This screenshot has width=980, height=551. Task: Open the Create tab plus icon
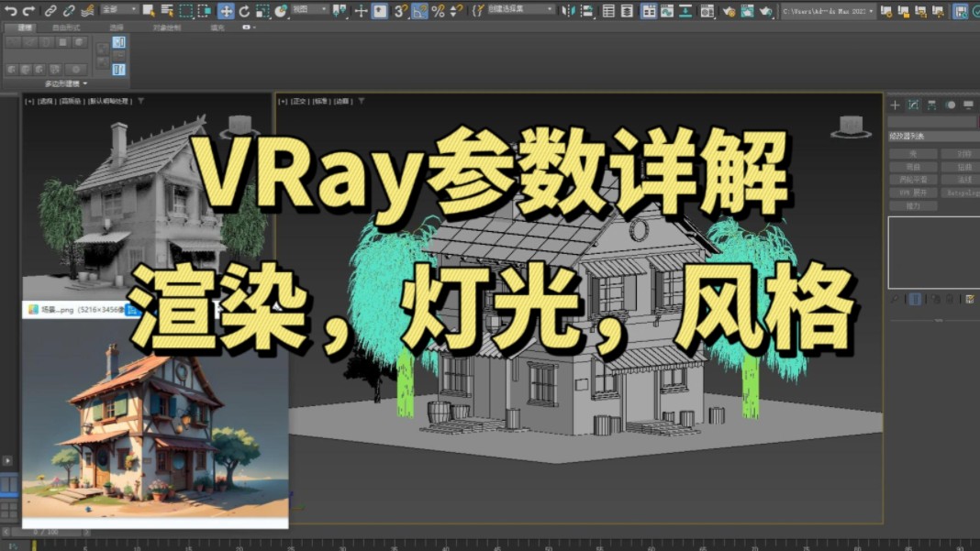(x=895, y=105)
